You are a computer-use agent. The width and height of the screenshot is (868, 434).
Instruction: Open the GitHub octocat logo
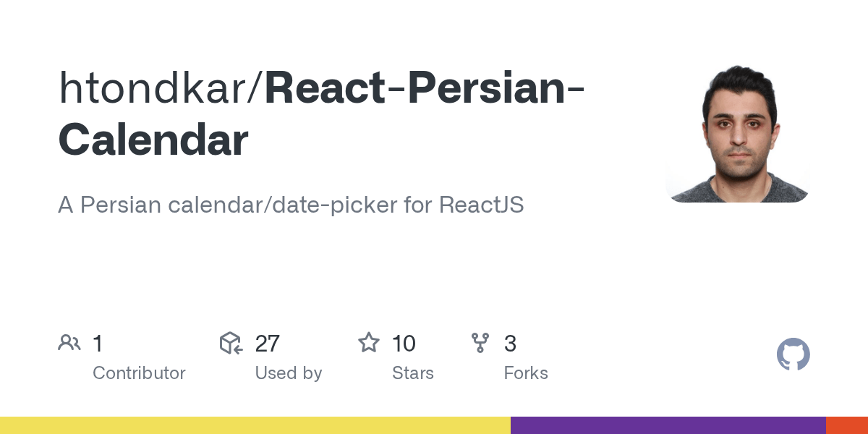793,354
